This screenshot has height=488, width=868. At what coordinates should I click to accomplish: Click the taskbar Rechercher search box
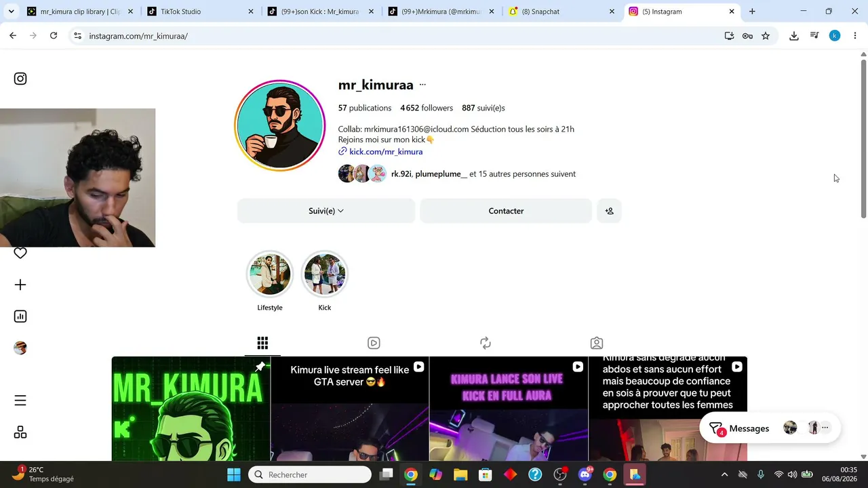(x=310, y=474)
